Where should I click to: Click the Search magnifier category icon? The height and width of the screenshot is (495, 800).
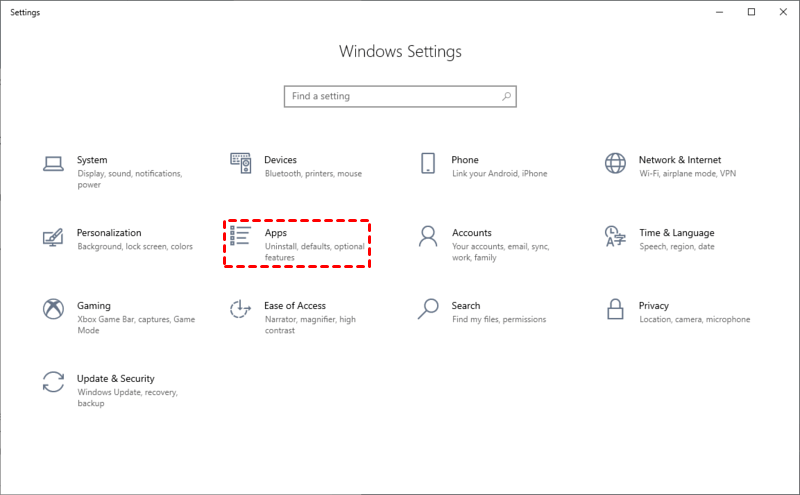tap(428, 309)
